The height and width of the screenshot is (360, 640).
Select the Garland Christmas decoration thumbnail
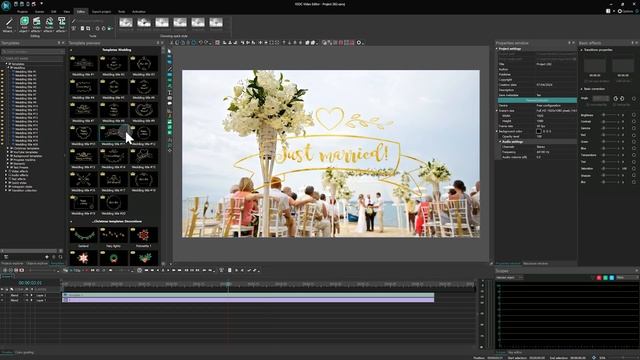(83, 236)
